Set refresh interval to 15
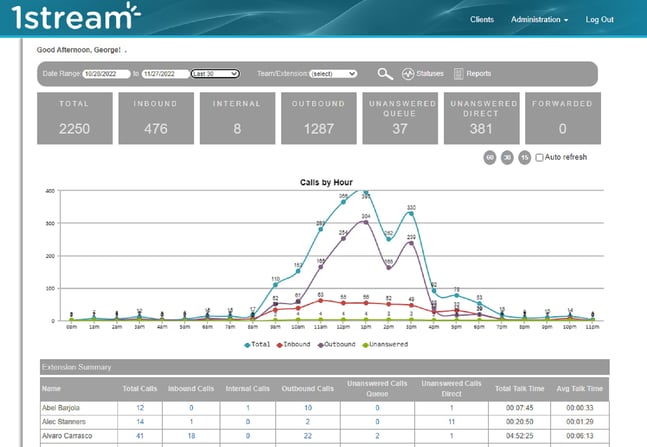The height and width of the screenshot is (447, 647). pos(524,157)
